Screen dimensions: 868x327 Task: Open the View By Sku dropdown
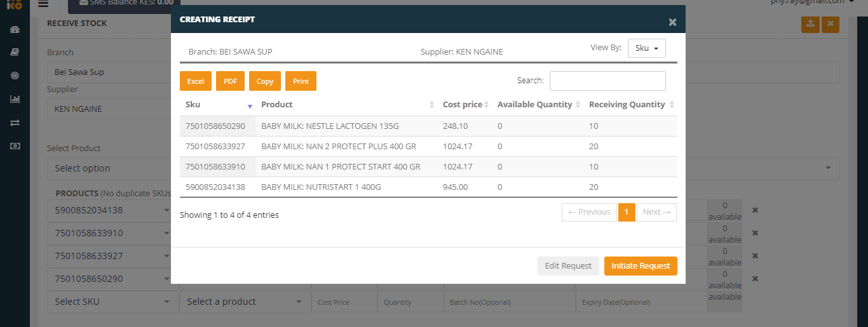pos(646,48)
